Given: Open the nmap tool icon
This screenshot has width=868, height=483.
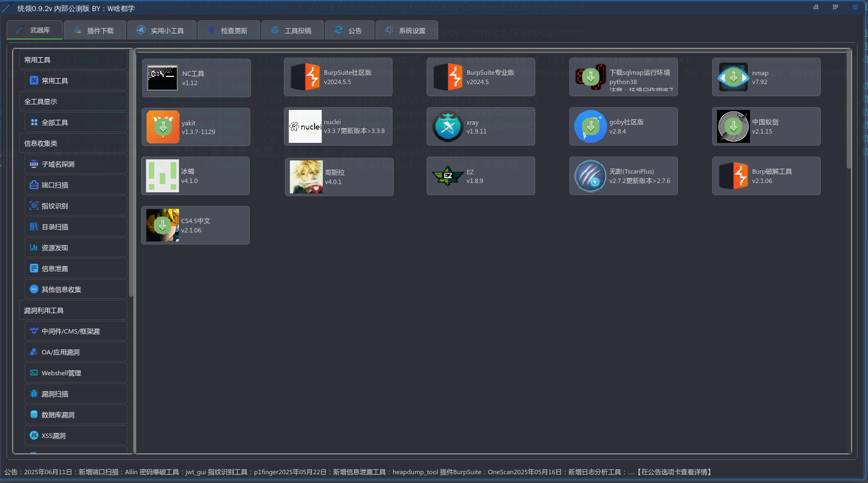Looking at the screenshot, I should (x=733, y=76).
